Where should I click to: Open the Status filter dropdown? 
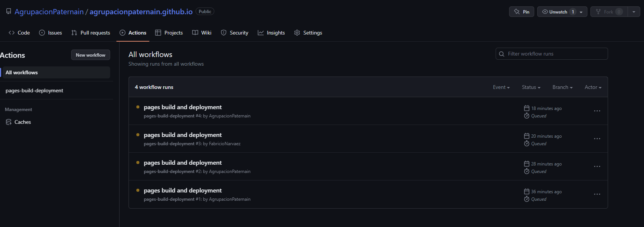[531, 87]
